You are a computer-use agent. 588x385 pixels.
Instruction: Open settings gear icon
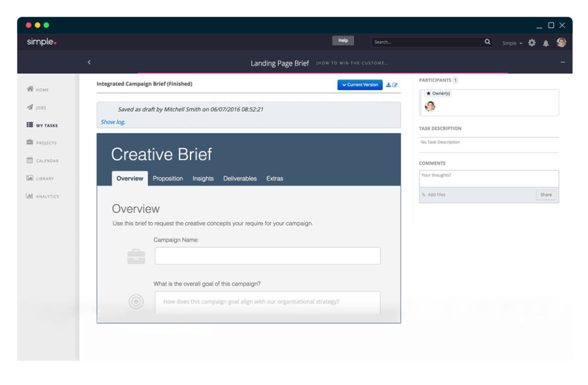tap(532, 43)
